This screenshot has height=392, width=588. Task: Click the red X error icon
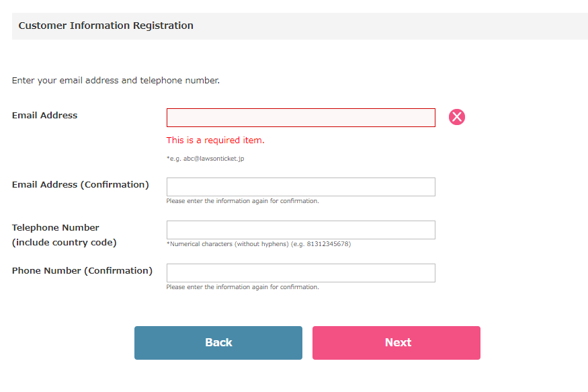(457, 117)
